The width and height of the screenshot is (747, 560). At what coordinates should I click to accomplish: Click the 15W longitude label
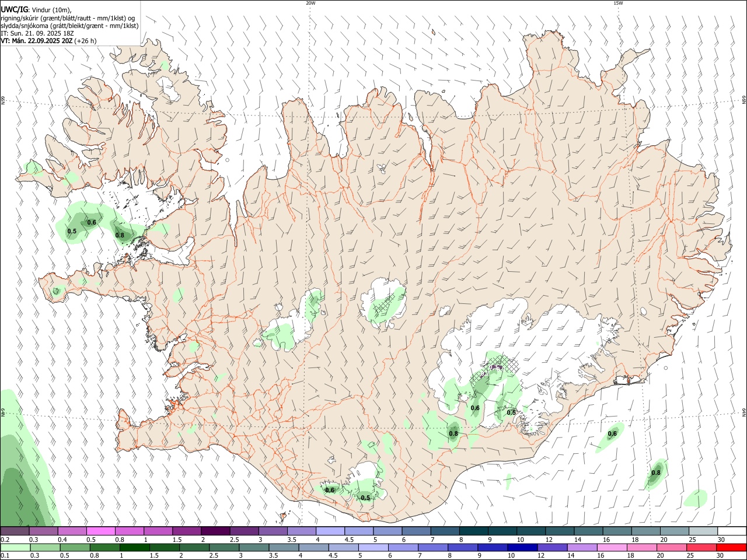pos(618,3)
